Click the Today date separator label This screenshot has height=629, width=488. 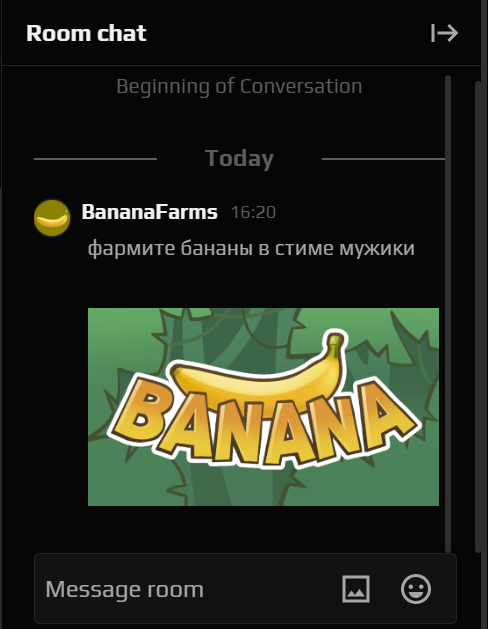tap(239, 158)
